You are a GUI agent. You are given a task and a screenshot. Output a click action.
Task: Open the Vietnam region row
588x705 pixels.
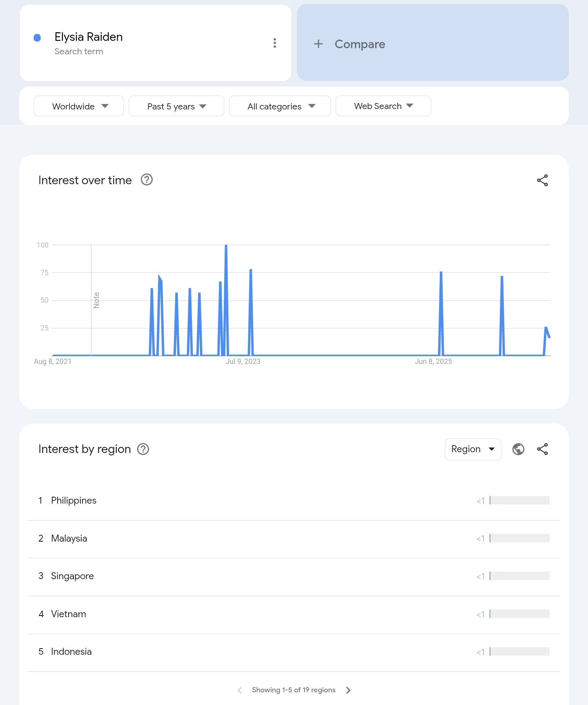(x=294, y=614)
